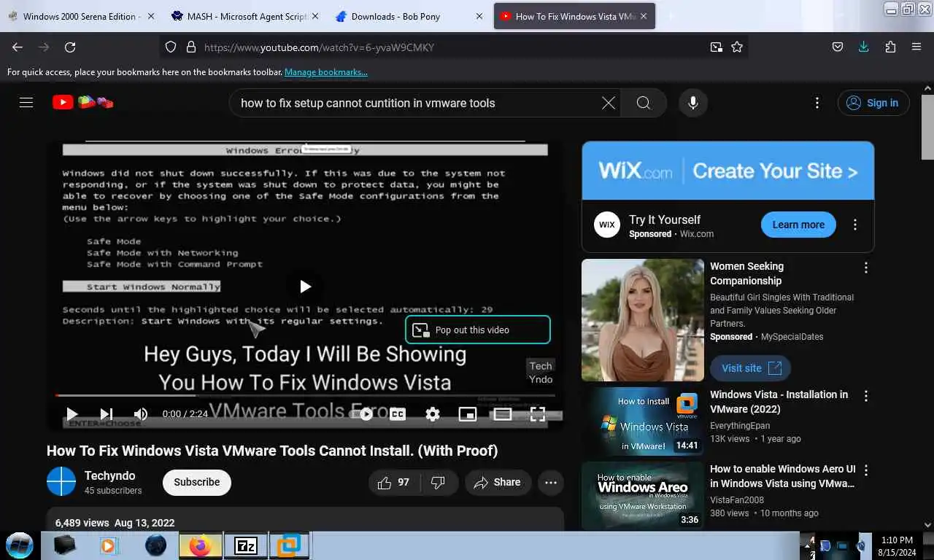Mute the video volume
This screenshot has height=560, width=934.
pyautogui.click(x=140, y=413)
